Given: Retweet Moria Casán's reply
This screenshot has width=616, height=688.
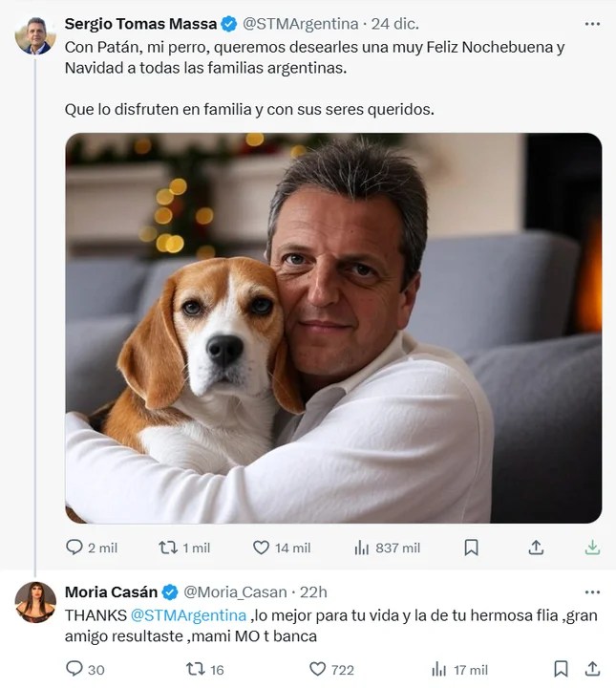Looking at the screenshot, I should pos(194,669).
